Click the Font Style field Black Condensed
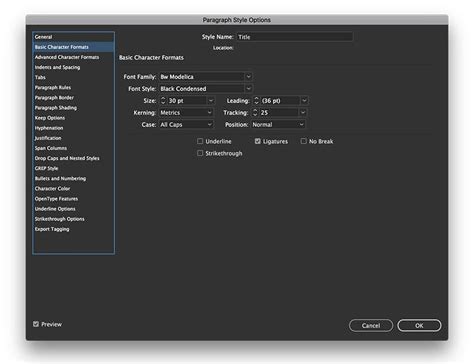This screenshot has height=364, width=474. click(202, 89)
